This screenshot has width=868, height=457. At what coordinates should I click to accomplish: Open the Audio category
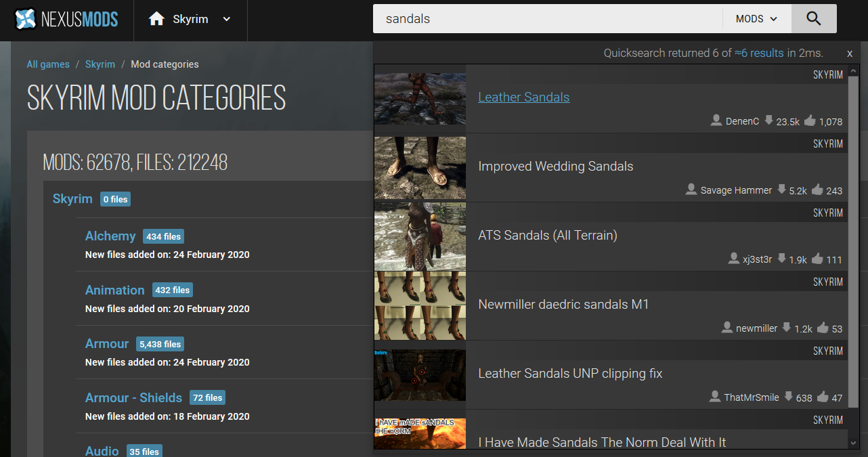coord(102,451)
